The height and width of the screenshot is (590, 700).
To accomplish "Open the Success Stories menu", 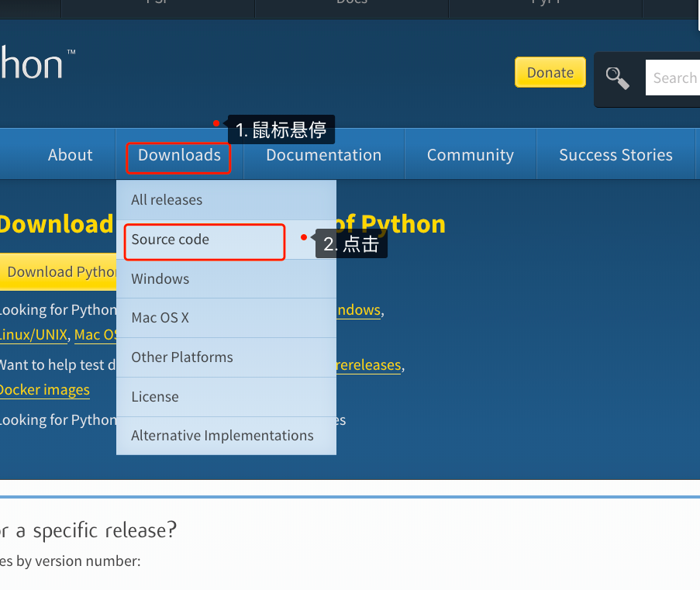I will click(616, 155).
